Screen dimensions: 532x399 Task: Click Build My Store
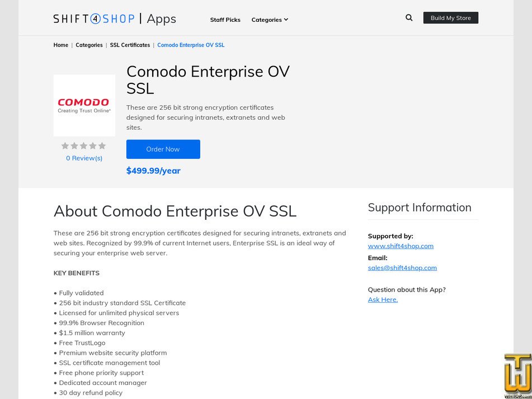[x=451, y=17]
